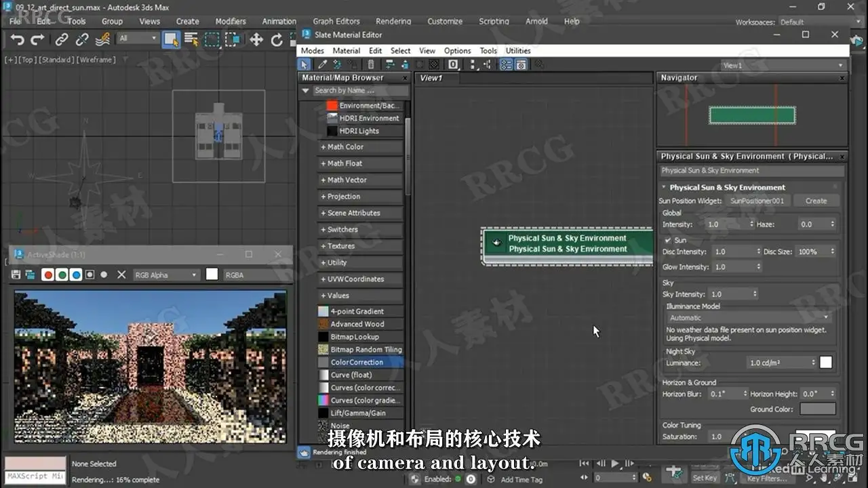The width and height of the screenshot is (868, 488).
Task: Click the Ground Color swatch
Action: pyautogui.click(x=817, y=409)
